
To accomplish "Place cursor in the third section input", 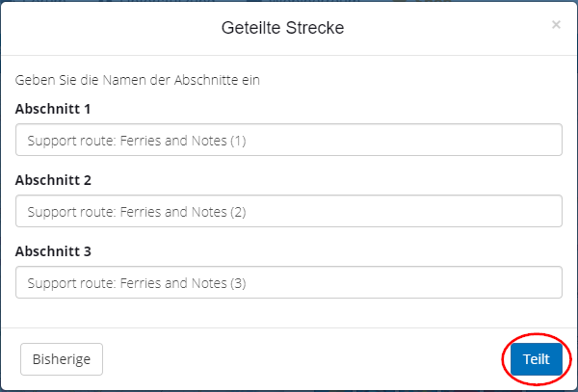I will [x=289, y=283].
